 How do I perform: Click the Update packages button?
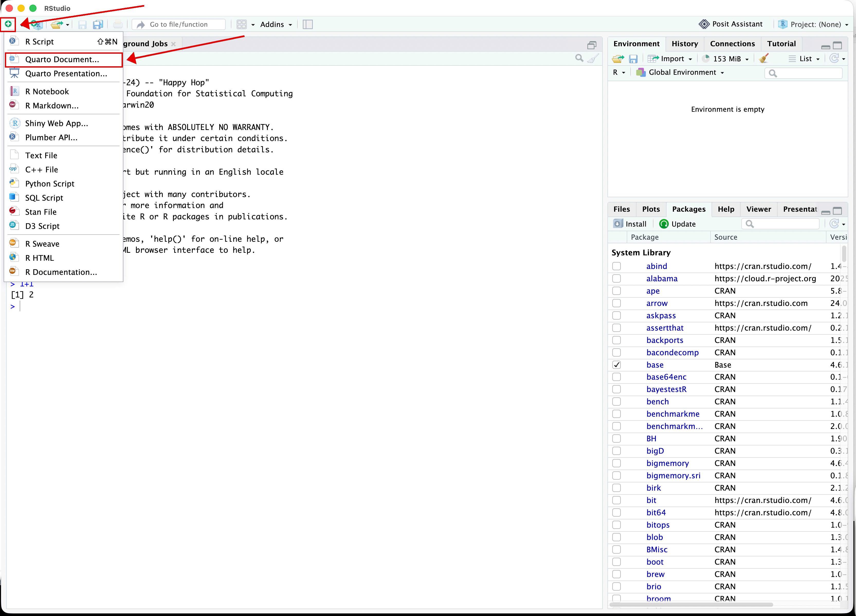tap(678, 224)
